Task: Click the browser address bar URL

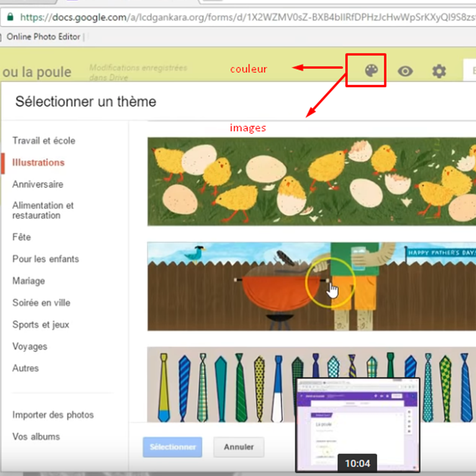Action: pyautogui.click(x=248, y=17)
